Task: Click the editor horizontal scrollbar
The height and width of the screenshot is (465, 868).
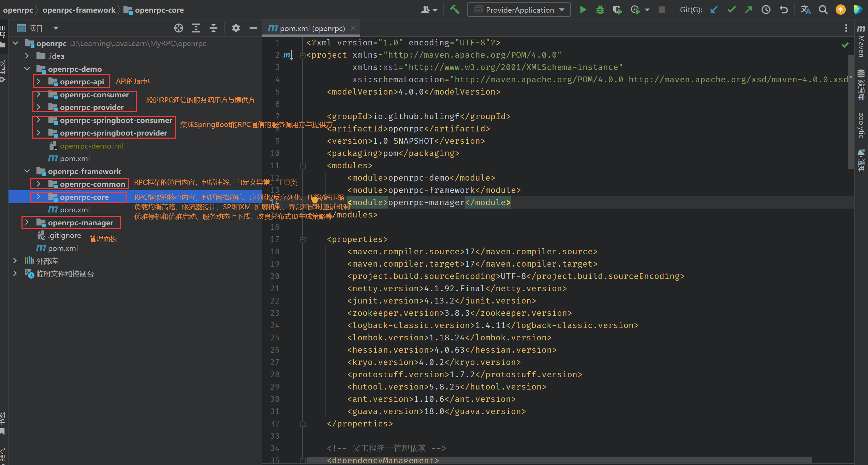Action: tap(559, 460)
